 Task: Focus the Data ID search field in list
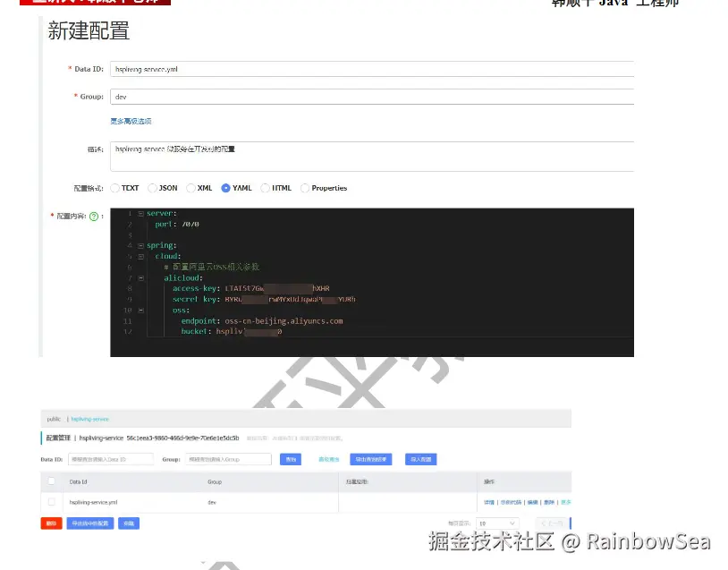pos(111,459)
